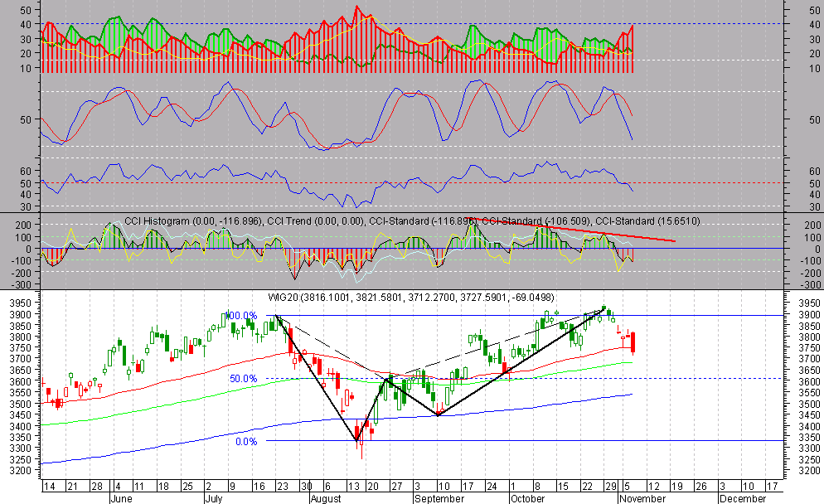This screenshot has width=824, height=504.
Task: Select the July month label
Action: point(214,498)
